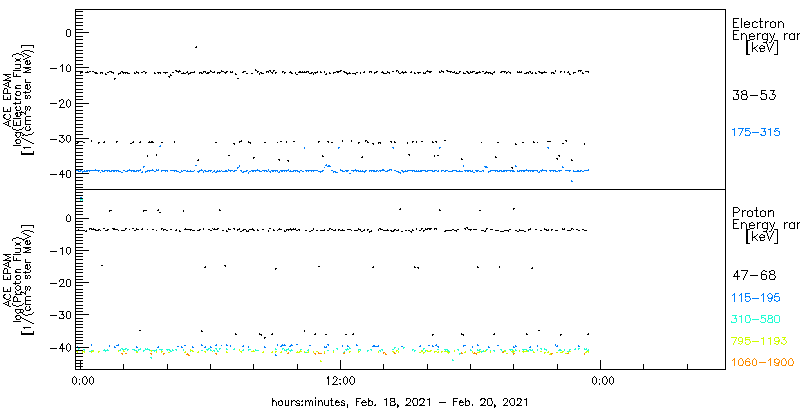
Task: Click the -40 tick on the electron flux axis
Action: pyautogui.click(x=62, y=174)
